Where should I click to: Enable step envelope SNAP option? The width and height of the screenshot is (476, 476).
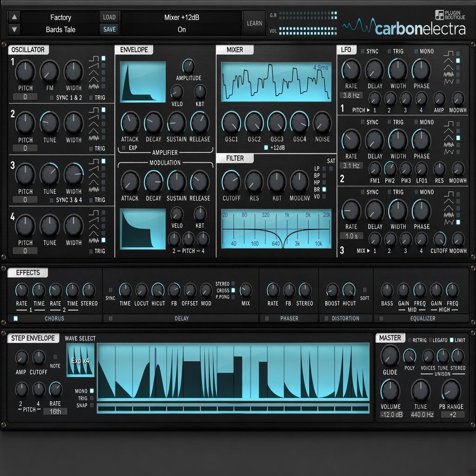92,405
